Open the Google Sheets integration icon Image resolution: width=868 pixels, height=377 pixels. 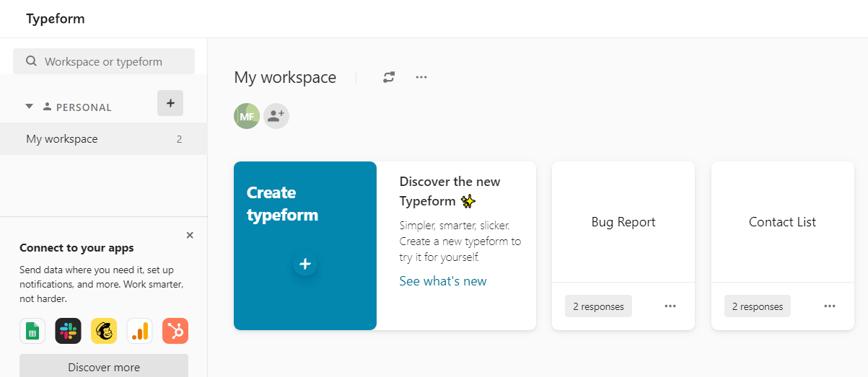[32, 331]
